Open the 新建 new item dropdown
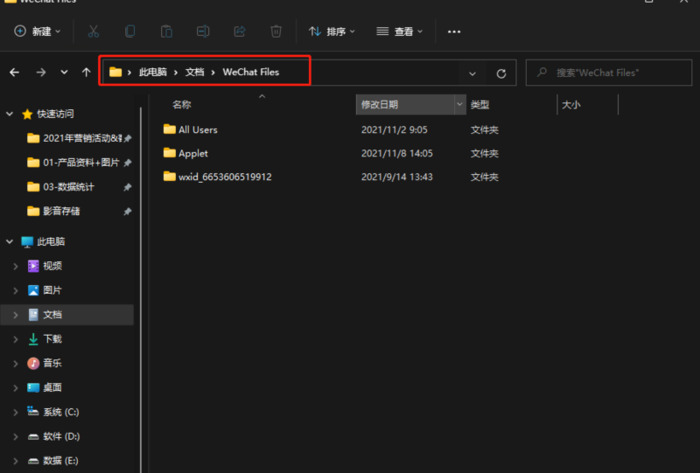Viewport: 700px width, 473px height. [x=38, y=31]
